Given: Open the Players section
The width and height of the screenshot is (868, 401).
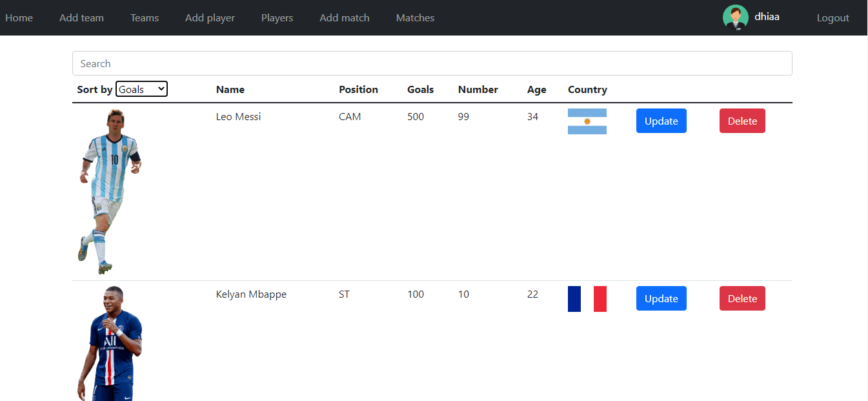Looking at the screenshot, I should pyautogui.click(x=277, y=17).
